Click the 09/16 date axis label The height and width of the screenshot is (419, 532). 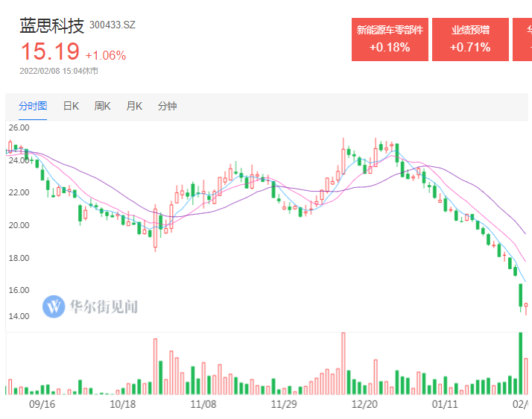[x=42, y=404]
